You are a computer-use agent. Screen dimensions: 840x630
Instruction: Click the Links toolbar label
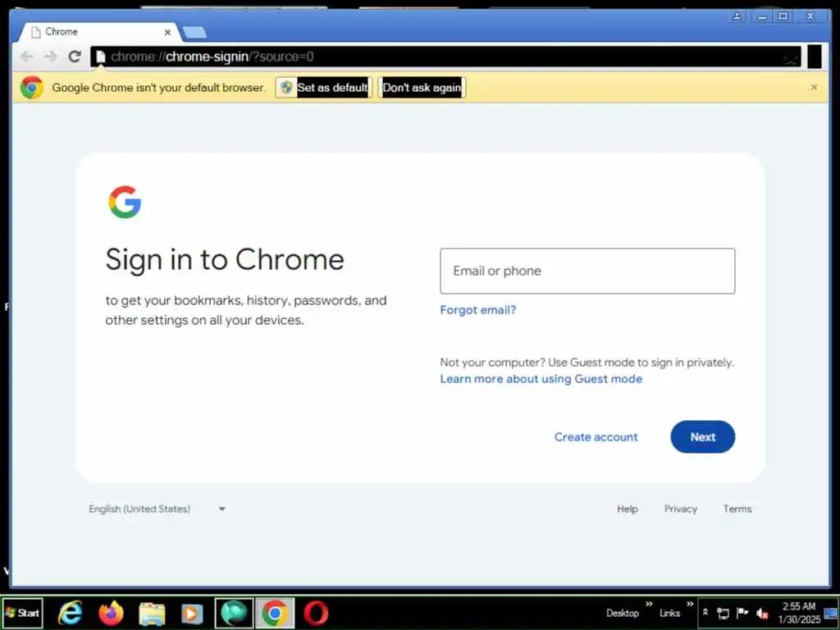tap(669, 613)
